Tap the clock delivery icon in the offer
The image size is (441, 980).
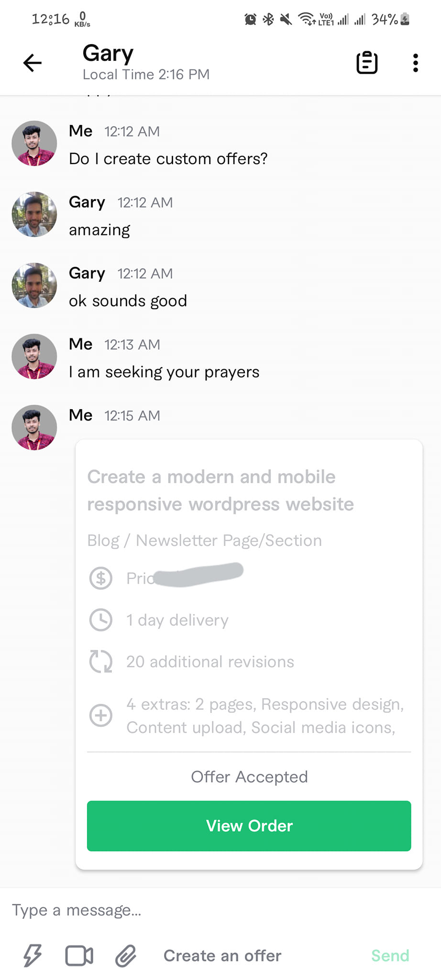[x=101, y=620]
